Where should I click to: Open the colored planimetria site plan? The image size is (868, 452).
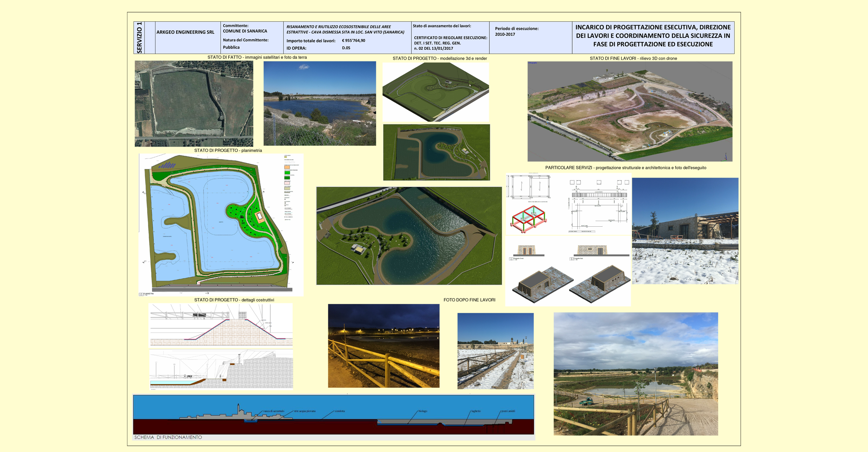(x=221, y=225)
